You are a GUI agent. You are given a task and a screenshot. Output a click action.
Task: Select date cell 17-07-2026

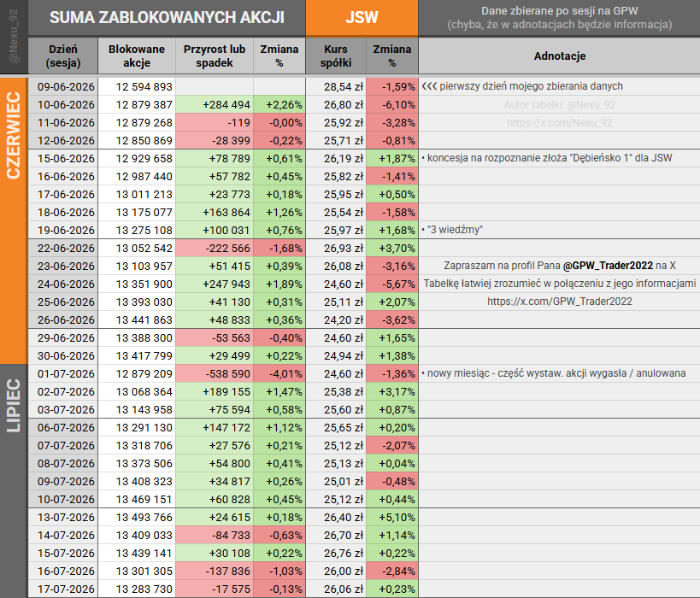pos(63,589)
